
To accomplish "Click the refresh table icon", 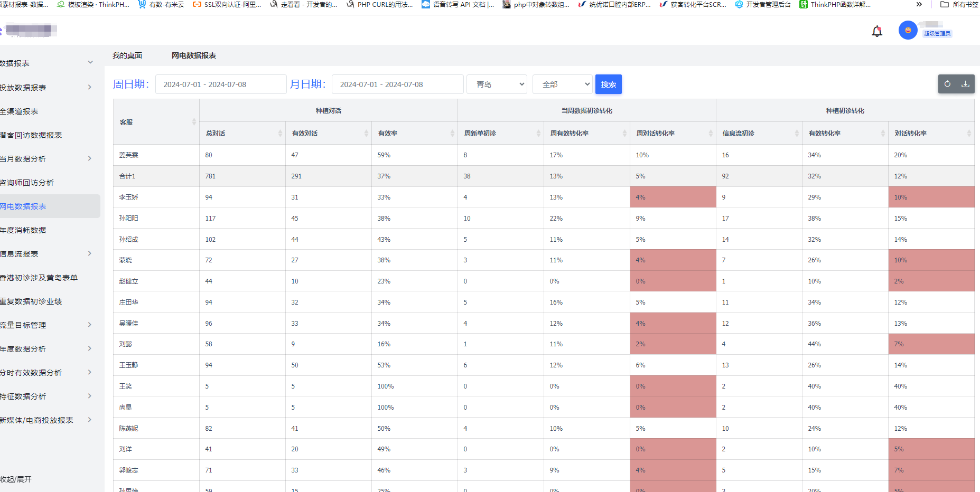I will click(x=947, y=84).
